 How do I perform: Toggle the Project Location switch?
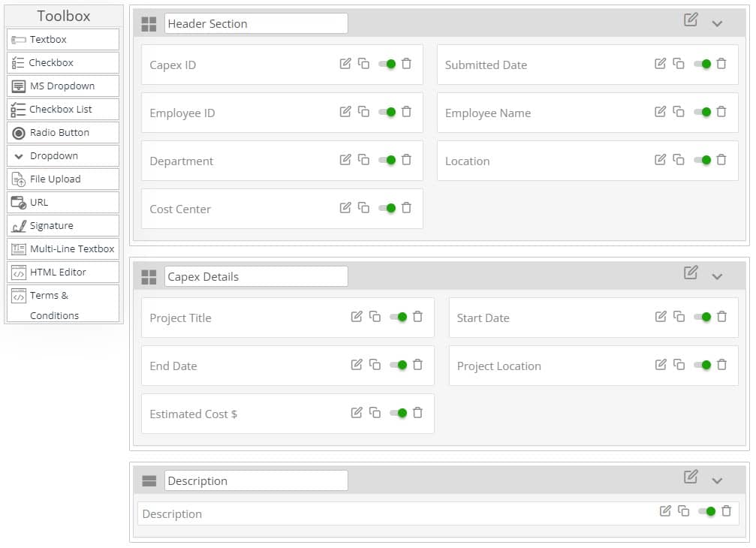703,365
